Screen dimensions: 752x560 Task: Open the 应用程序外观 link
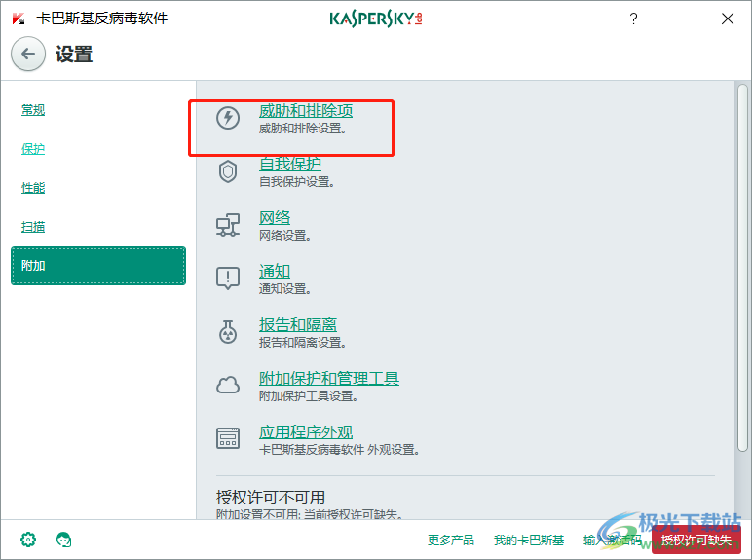(x=306, y=432)
